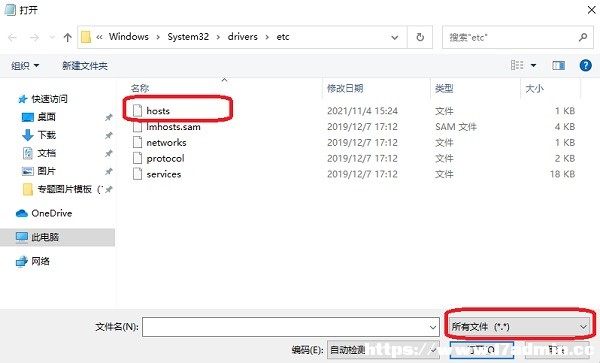Open 网络 in the sidebar

[41, 261]
